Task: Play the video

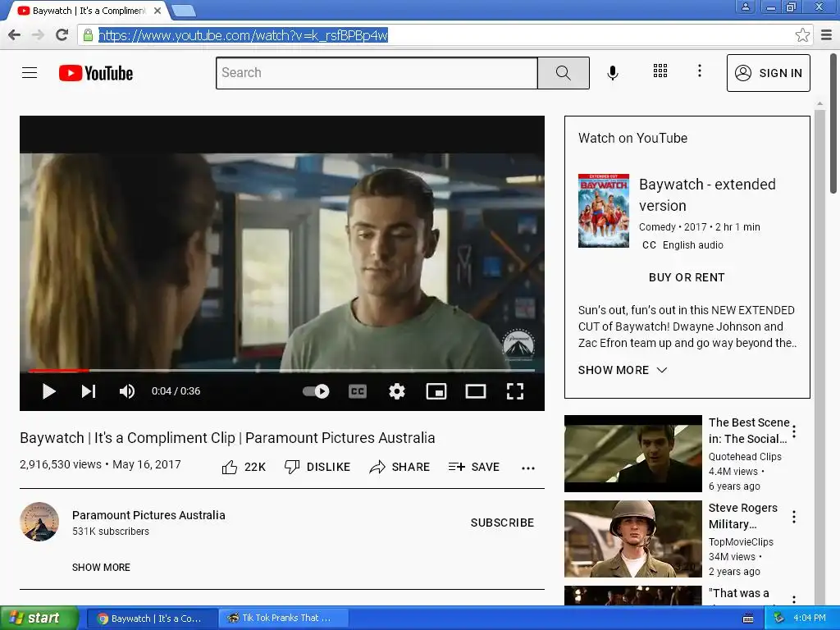Action: click(x=48, y=391)
